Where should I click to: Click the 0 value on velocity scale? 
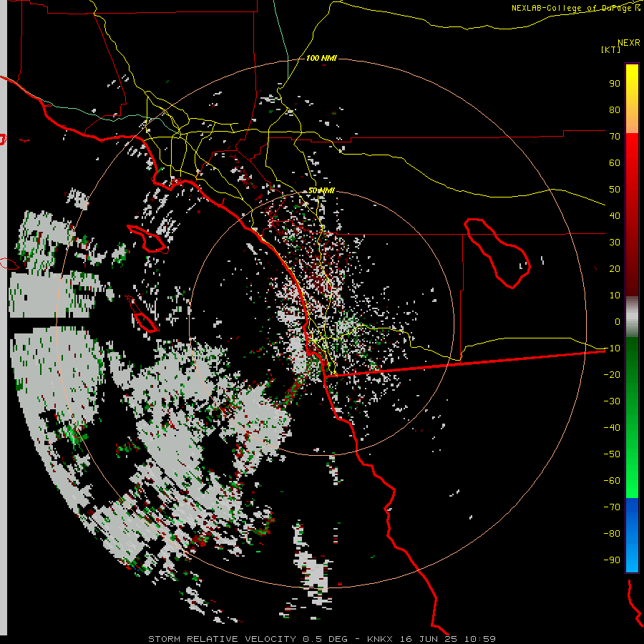(618, 321)
